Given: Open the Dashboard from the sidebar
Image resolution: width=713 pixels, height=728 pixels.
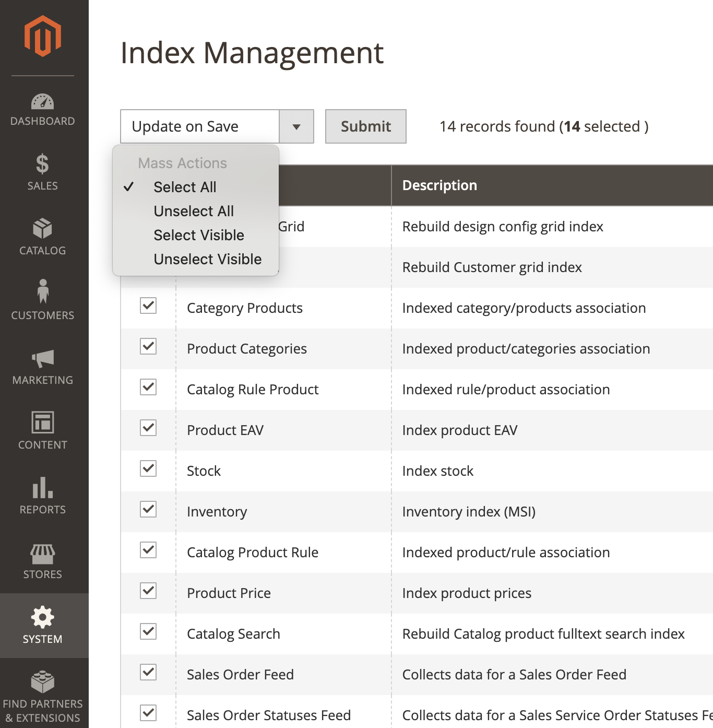Looking at the screenshot, I should (42, 108).
